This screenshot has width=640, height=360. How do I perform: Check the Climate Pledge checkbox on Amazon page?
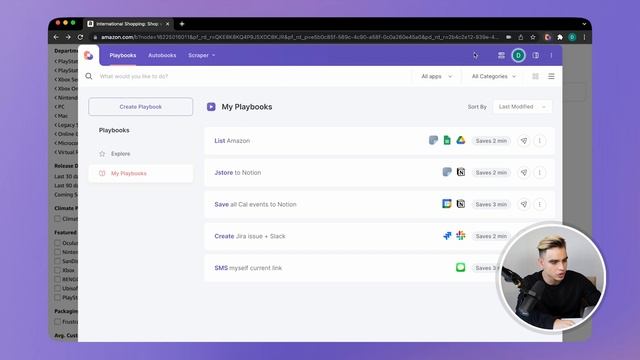click(58, 219)
